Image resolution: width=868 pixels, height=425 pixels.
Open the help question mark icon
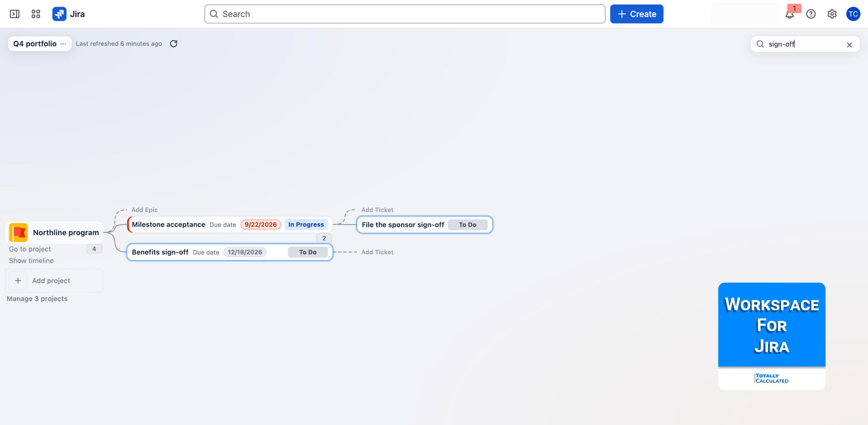(811, 14)
